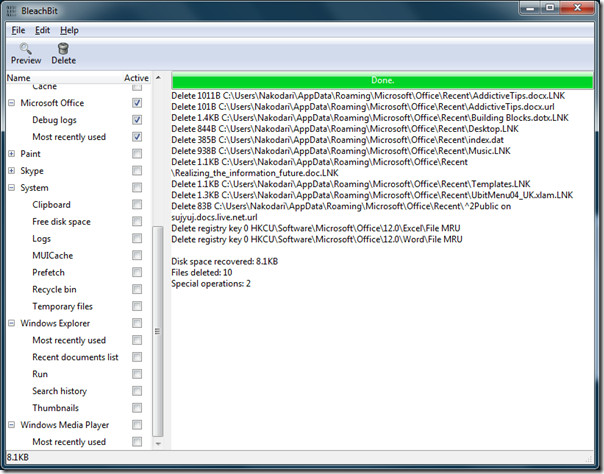This screenshot has width=604, height=474.
Task: Click Disk space recovered: 8.1KB text
Action: coord(225,261)
